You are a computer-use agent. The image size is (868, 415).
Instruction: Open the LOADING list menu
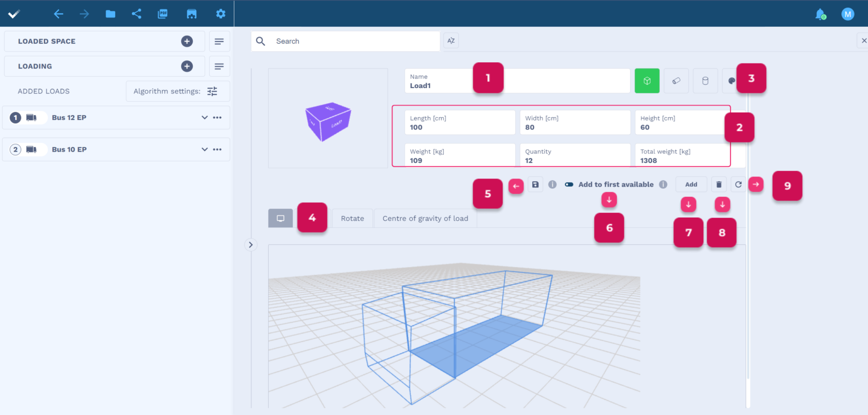(x=219, y=66)
